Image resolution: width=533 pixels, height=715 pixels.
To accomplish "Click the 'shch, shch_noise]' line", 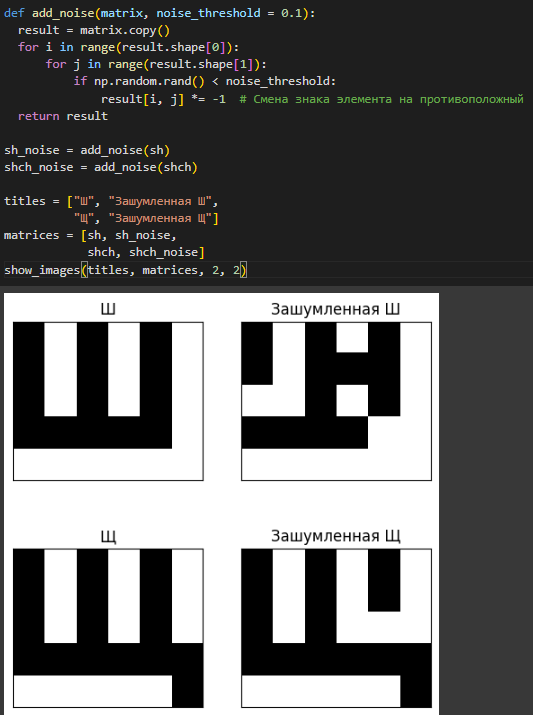I will 146,252.
